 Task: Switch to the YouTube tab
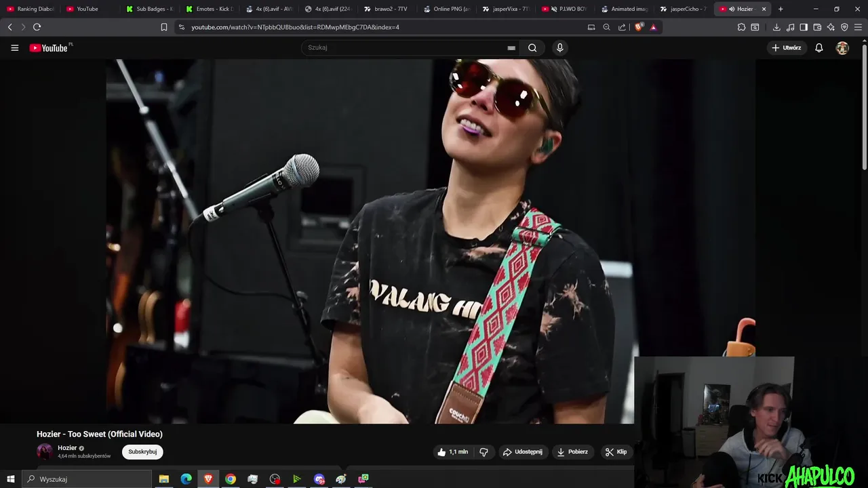click(88, 9)
